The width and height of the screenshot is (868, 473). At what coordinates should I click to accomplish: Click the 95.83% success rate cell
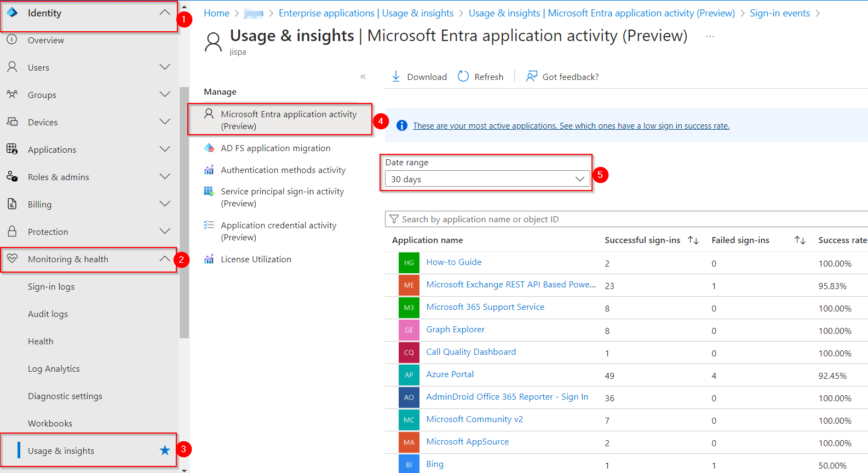click(832, 286)
